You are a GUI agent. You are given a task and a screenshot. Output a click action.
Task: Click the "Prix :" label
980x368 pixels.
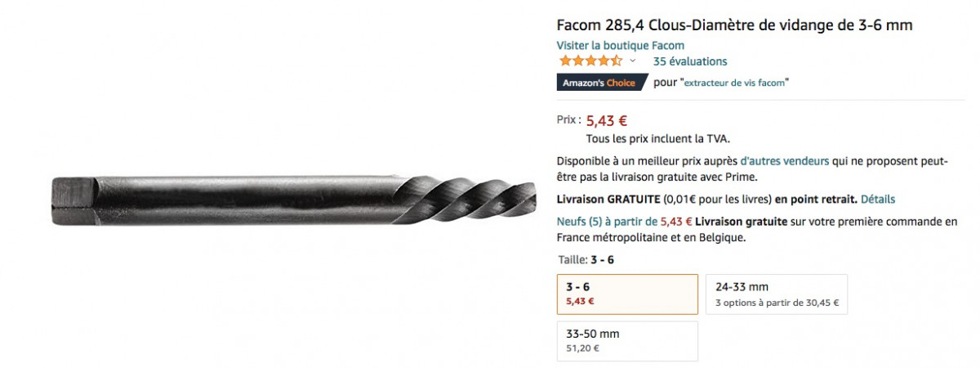pos(568,119)
